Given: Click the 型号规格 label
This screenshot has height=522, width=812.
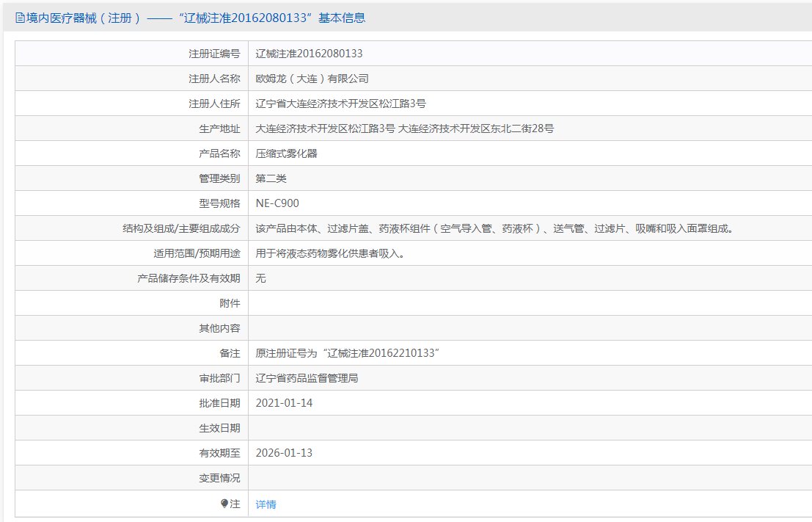Looking at the screenshot, I should pyautogui.click(x=219, y=203).
